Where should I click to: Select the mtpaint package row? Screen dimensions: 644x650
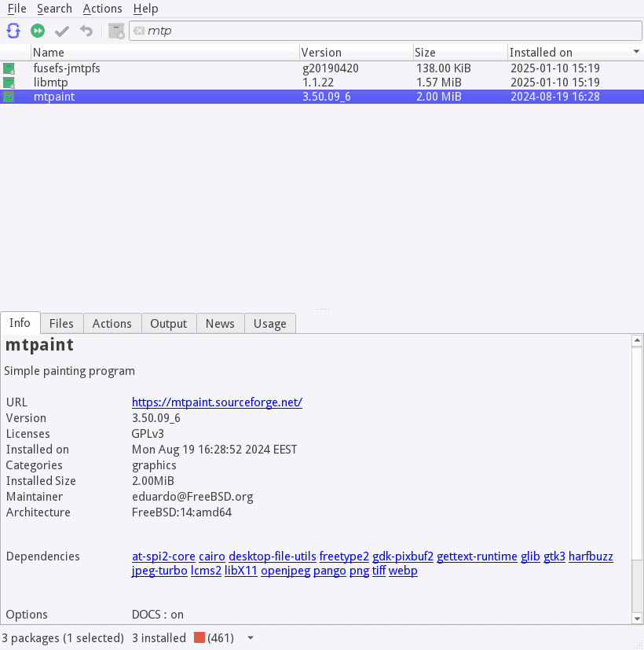click(322, 97)
